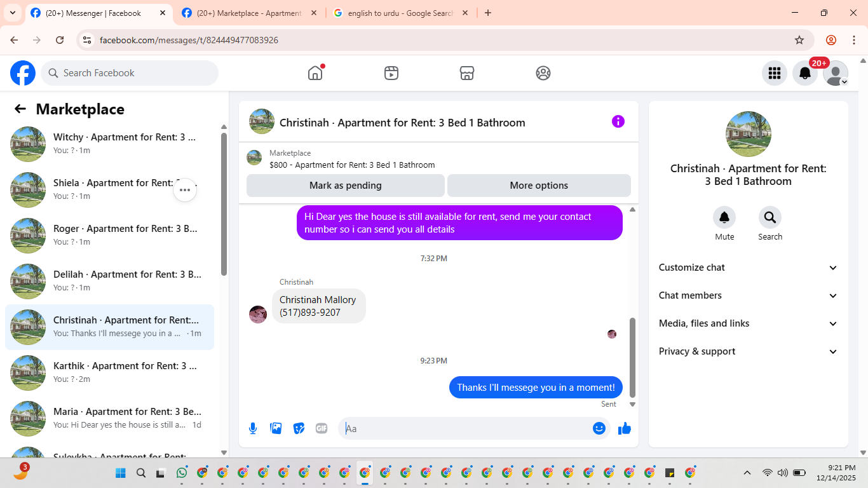Viewport: 868px width, 488px height.
Task: Select Christinah conversation in list
Action: click(x=109, y=327)
